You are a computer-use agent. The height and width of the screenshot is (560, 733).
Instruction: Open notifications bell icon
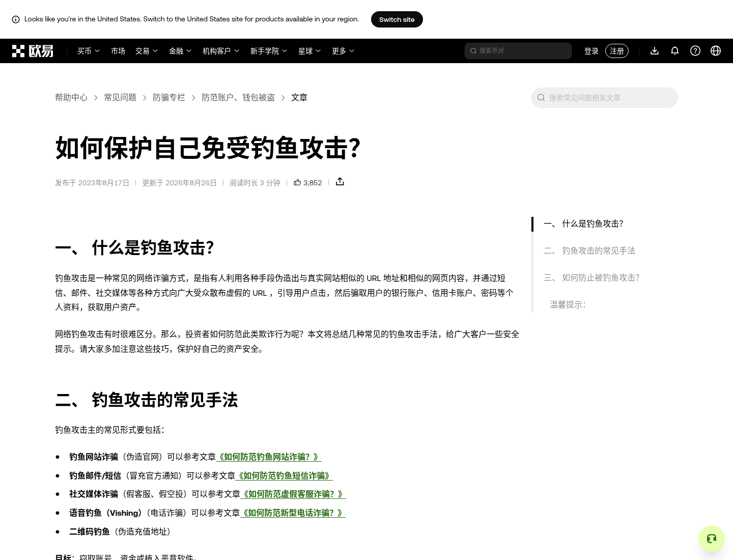[675, 51]
